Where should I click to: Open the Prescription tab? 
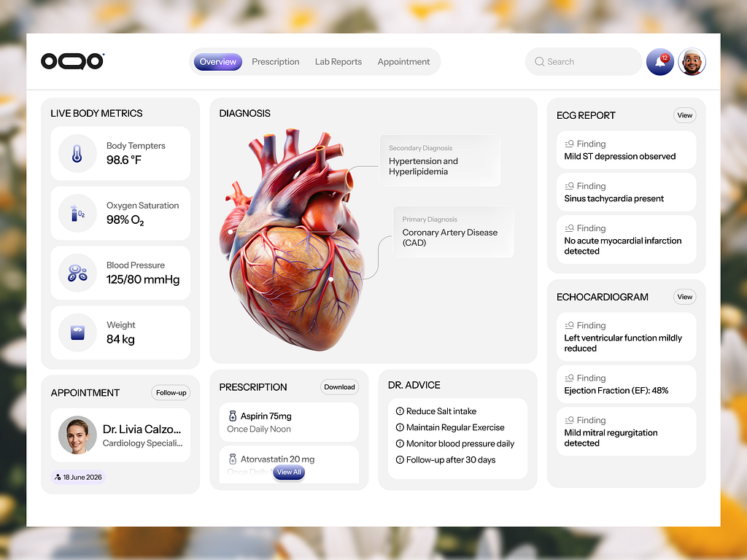275,62
